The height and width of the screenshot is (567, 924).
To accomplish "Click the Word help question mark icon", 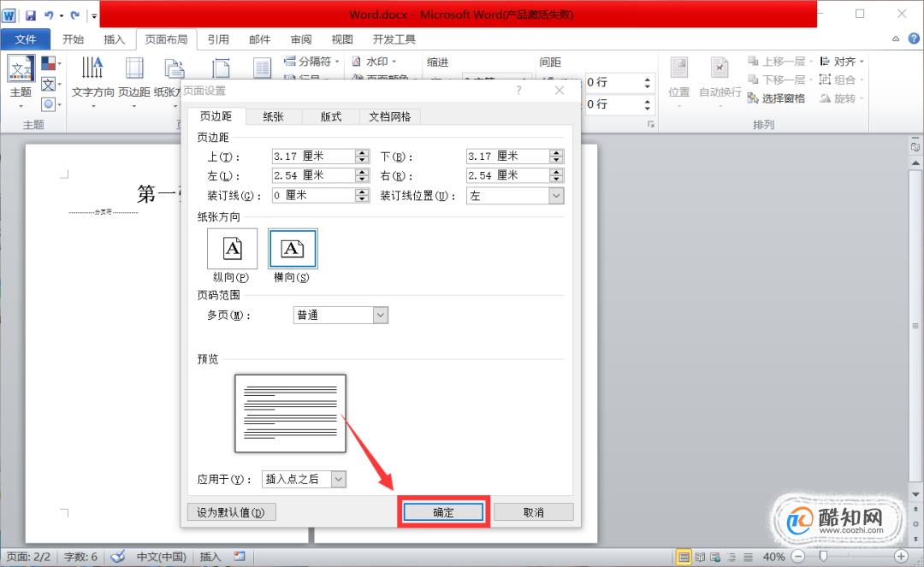I will click(x=914, y=38).
